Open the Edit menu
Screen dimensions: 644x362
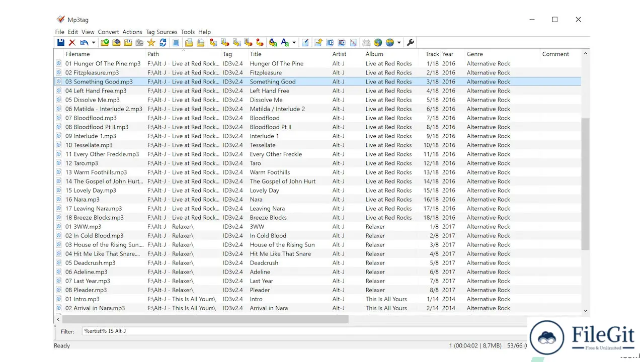73,32
